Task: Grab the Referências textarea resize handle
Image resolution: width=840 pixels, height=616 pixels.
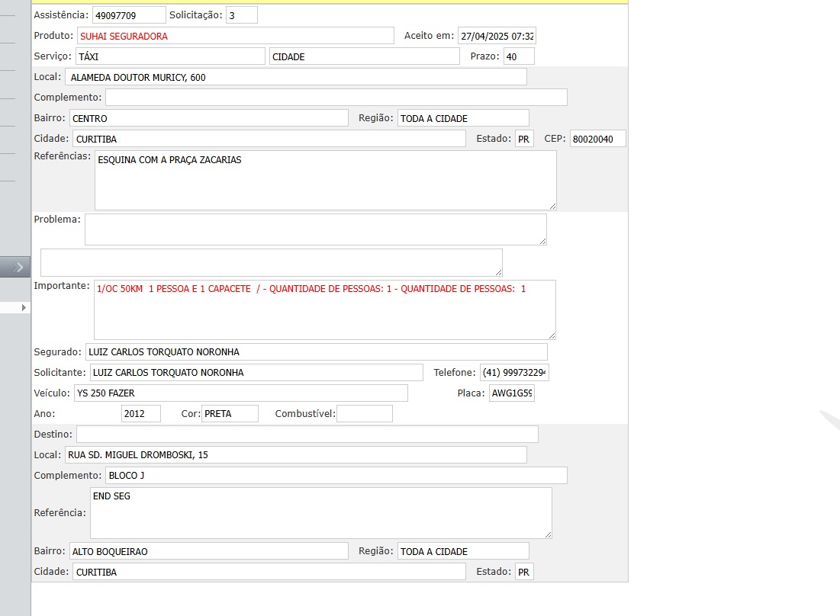Action: 553,206
